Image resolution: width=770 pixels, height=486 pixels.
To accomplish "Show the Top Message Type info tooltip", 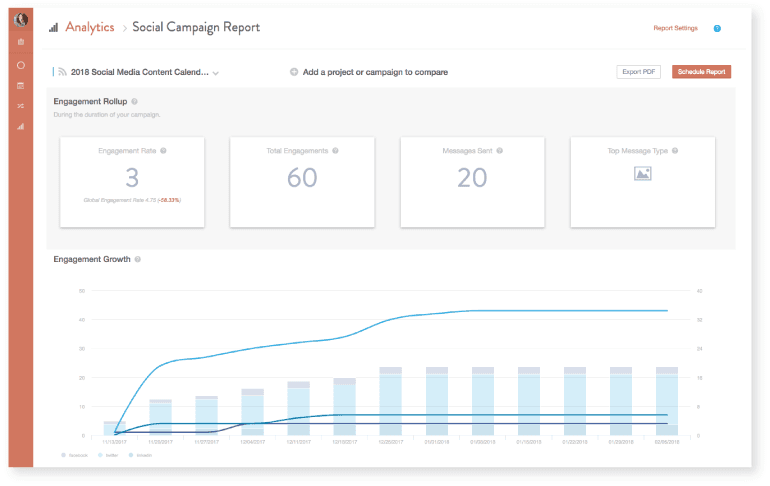I will (x=676, y=150).
